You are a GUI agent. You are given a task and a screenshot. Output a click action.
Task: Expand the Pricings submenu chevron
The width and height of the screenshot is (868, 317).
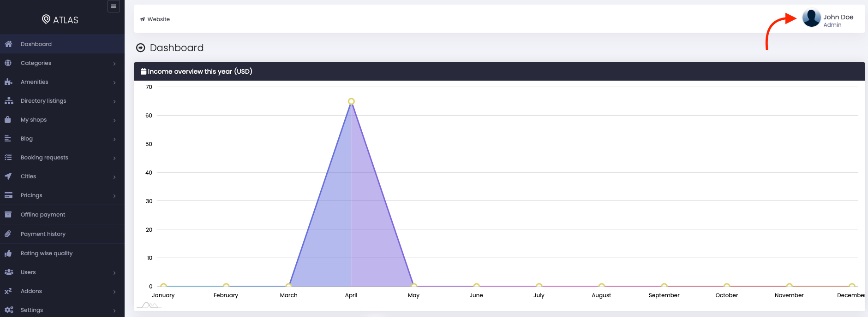[114, 196]
